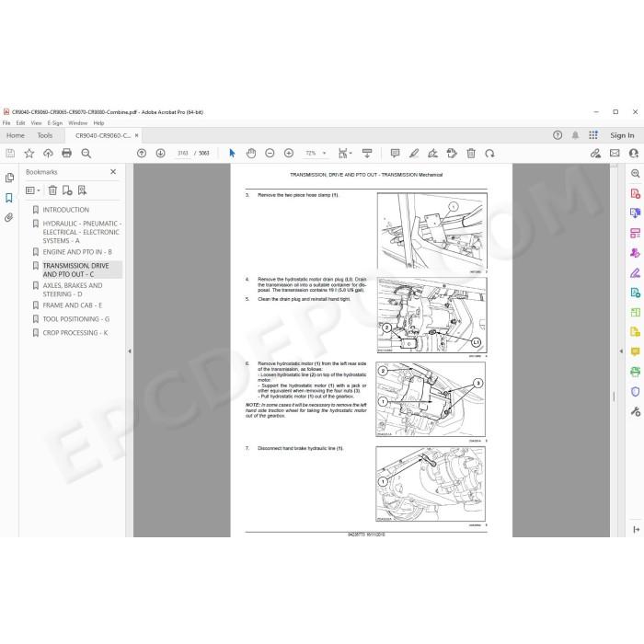Open bookmark options dropdown menu
Image resolution: width=644 pixels, height=644 pixels.
(x=33, y=190)
